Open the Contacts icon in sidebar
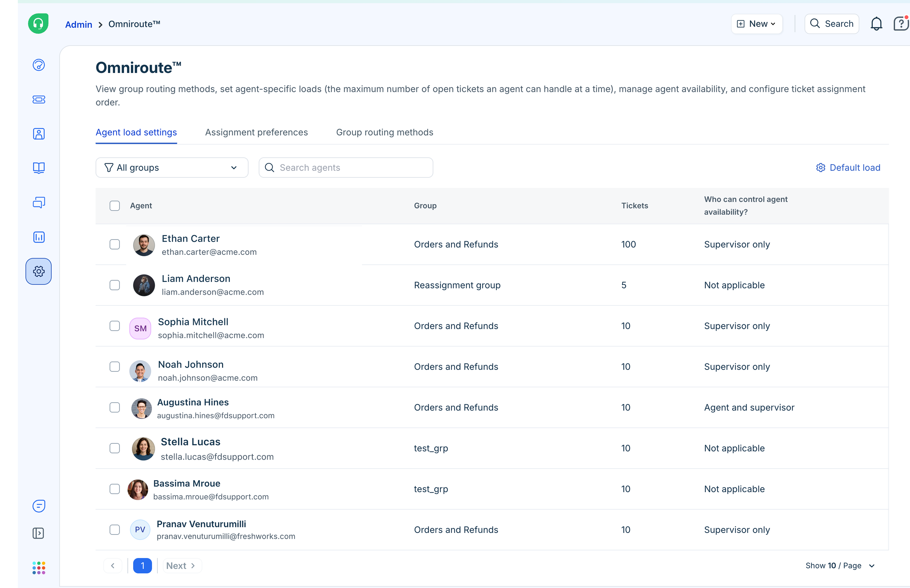Image resolution: width=910 pixels, height=588 pixels. [39, 134]
